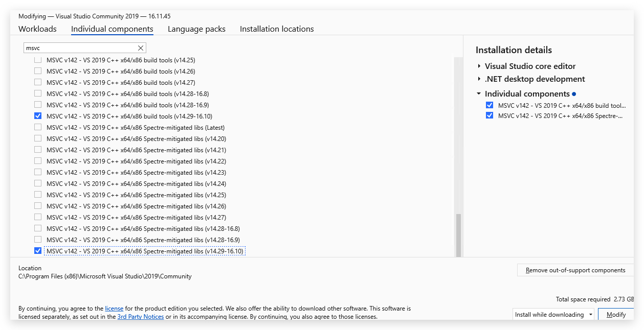Collapse the Individual components section in Installation details
The height and width of the screenshot is (330, 644).
[x=479, y=94]
